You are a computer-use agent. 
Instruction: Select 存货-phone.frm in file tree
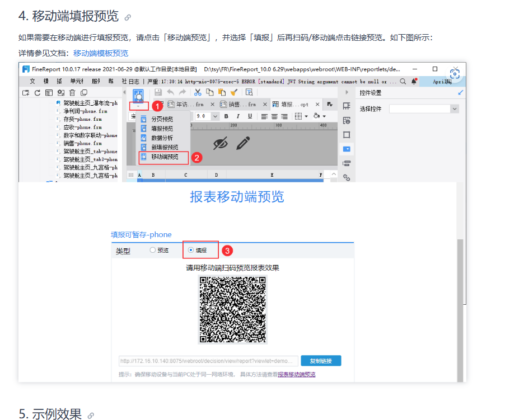point(82,119)
